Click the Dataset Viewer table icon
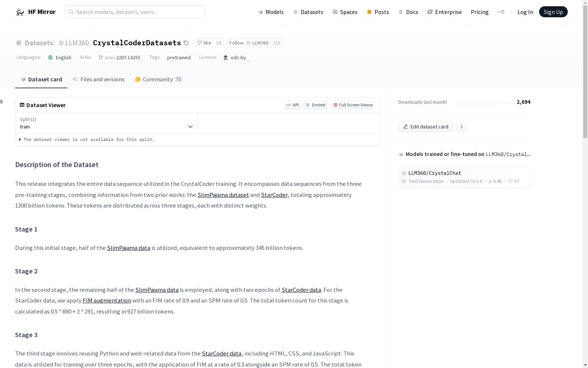Viewport: 588px width, 368px height. click(22, 105)
